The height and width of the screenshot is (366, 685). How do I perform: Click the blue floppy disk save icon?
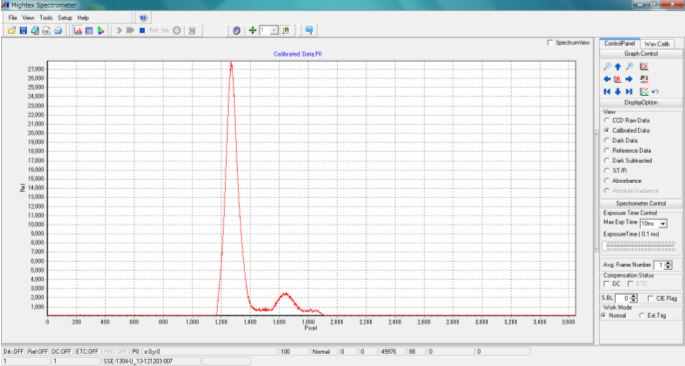point(23,30)
